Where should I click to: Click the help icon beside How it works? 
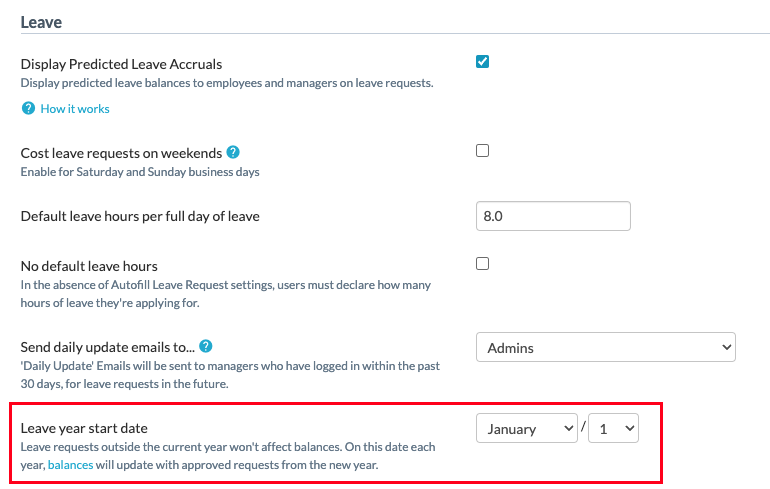pyautogui.click(x=28, y=109)
